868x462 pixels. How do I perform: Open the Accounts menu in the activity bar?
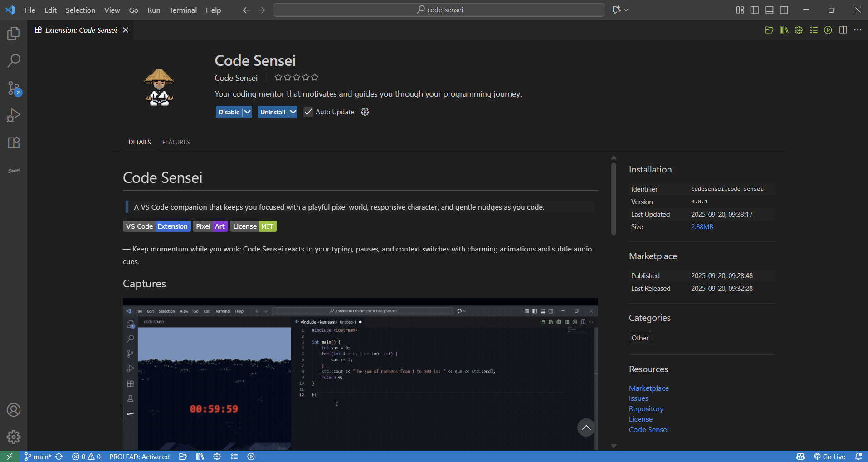pos(14,410)
